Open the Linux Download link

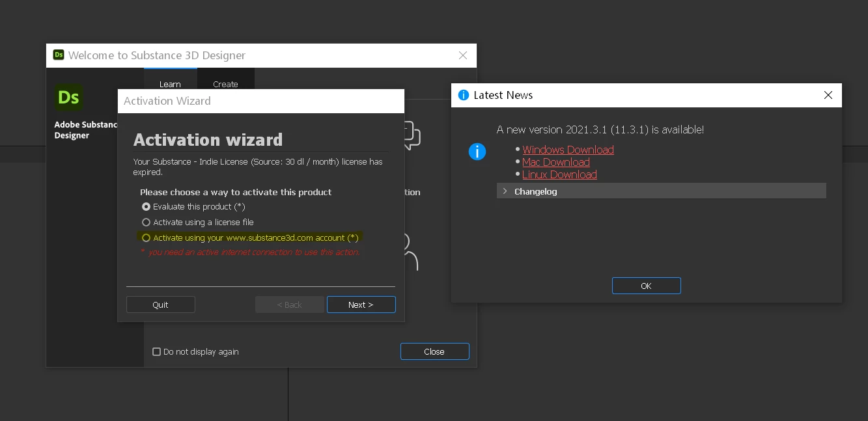coord(559,174)
